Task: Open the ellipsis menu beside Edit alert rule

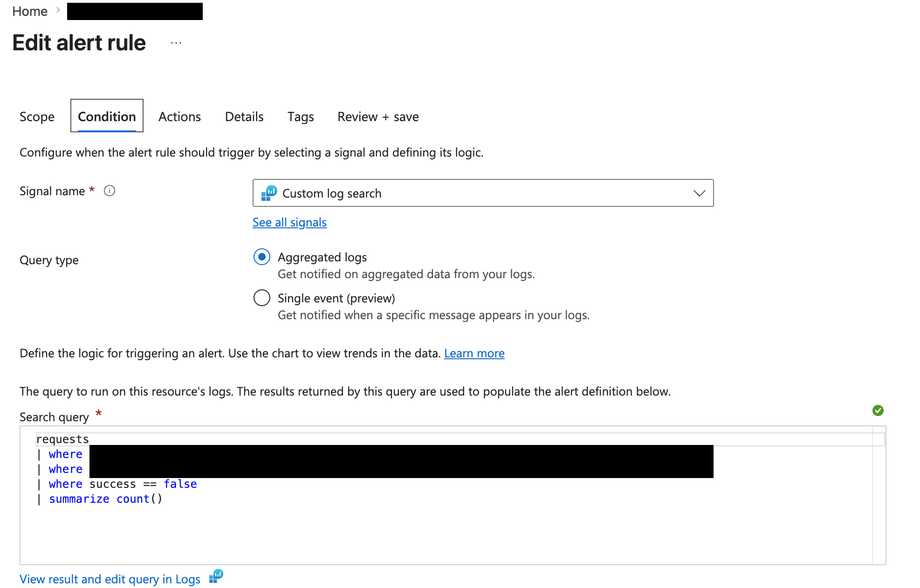Action: point(176,43)
